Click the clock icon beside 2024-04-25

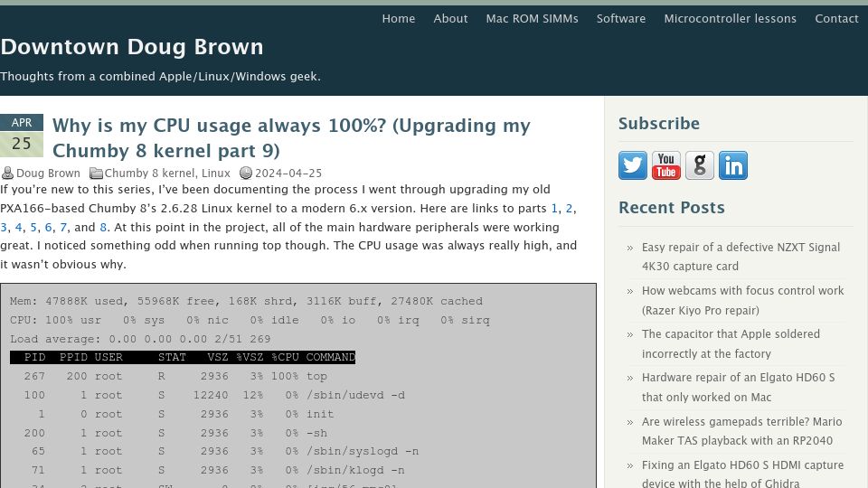click(246, 174)
